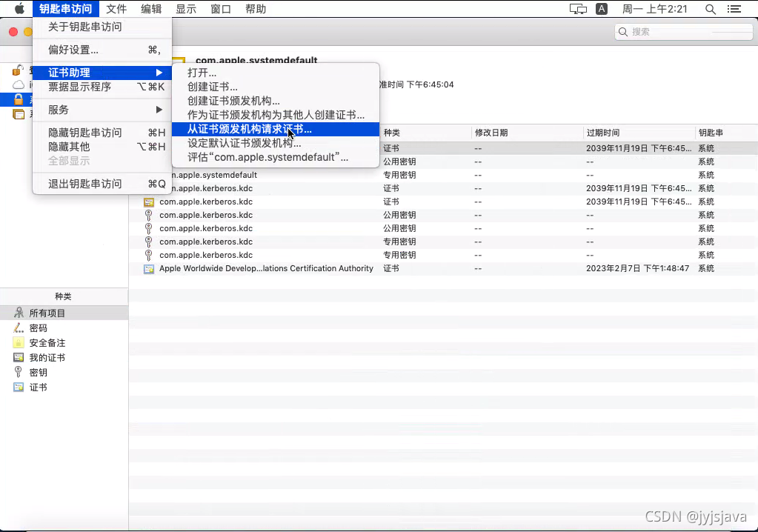Expand the 证书助理 submenu

[102, 73]
